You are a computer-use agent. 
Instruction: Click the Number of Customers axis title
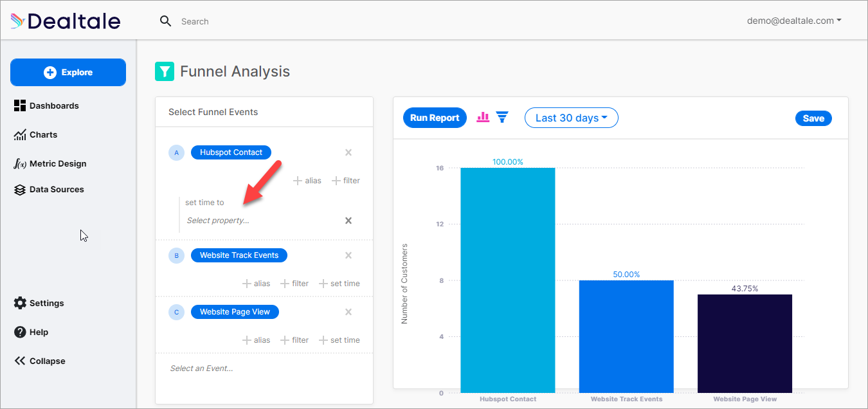tap(404, 283)
